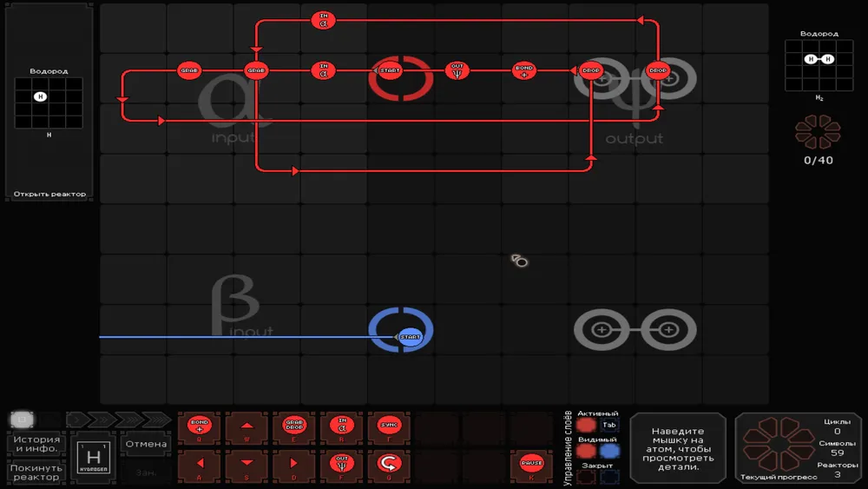868x489 pixels.
Task: Click the Реакторы value 3
Action: pyautogui.click(x=837, y=474)
